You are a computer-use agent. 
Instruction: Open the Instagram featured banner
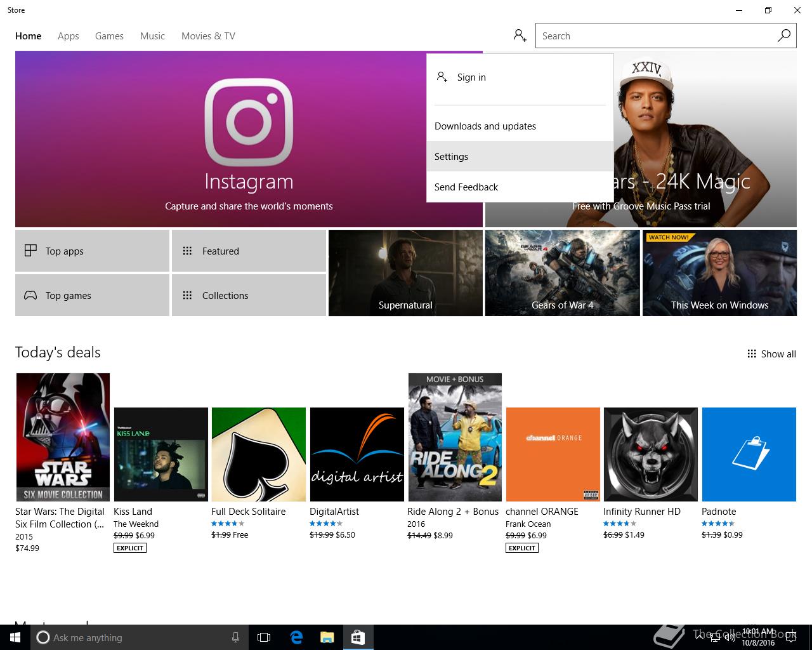point(249,139)
